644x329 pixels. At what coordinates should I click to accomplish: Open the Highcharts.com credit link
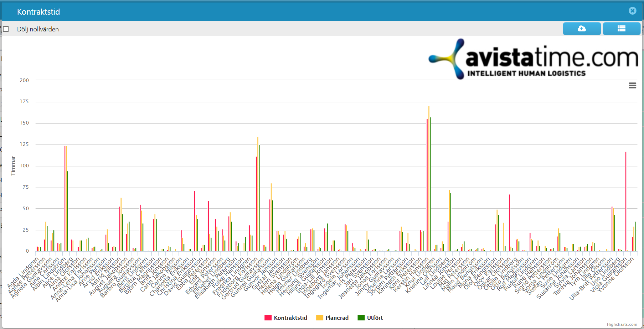click(x=622, y=324)
